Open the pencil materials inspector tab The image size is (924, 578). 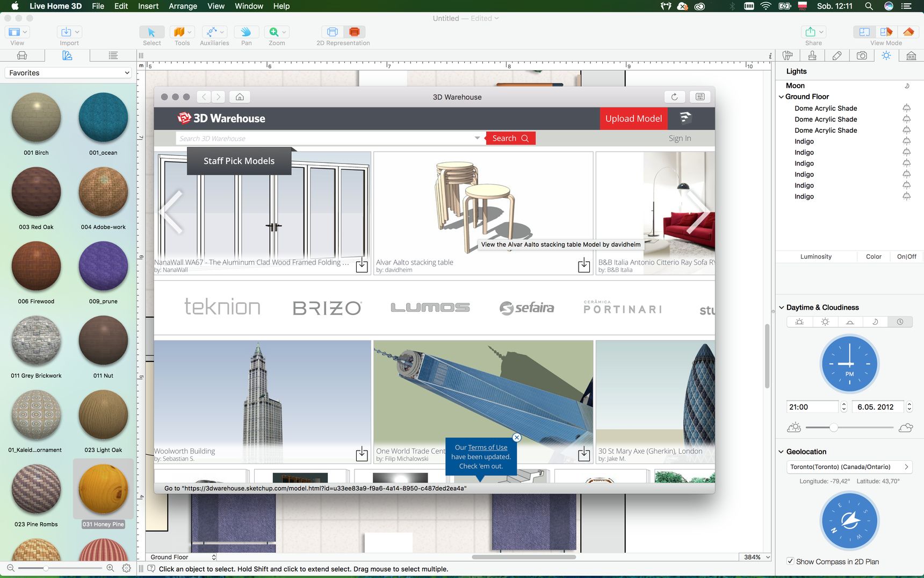tap(837, 55)
